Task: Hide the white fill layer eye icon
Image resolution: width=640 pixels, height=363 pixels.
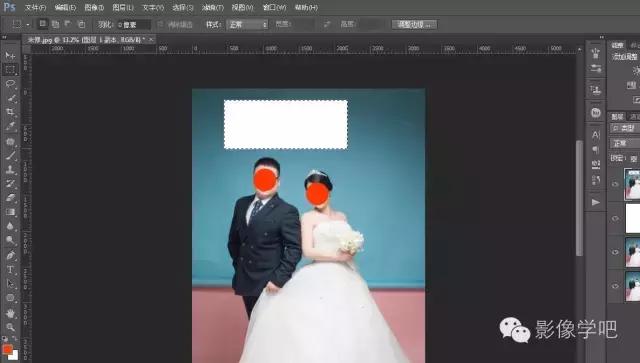Action: pyautogui.click(x=615, y=219)
